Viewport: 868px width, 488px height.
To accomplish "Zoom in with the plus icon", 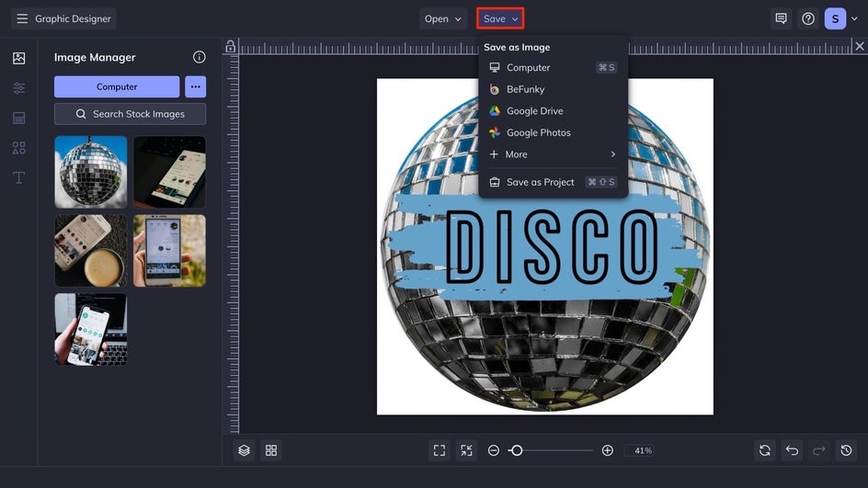I will [607, 450].
